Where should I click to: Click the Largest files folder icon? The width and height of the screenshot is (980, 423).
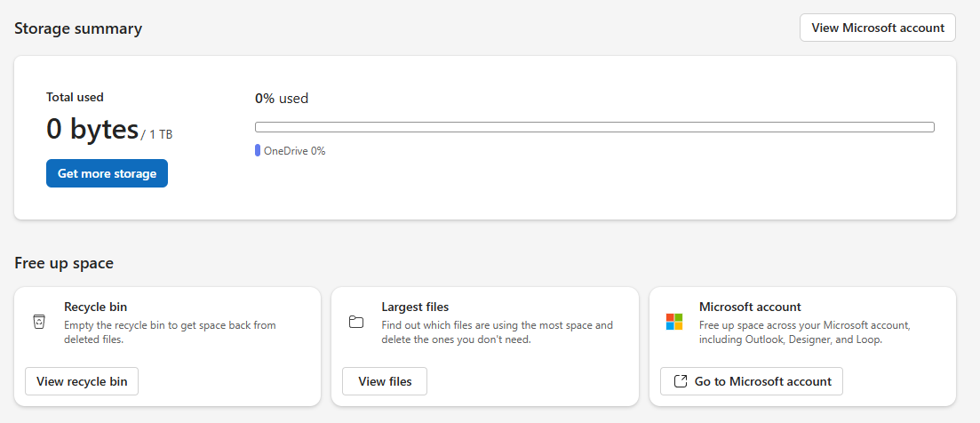click(356, 323)
